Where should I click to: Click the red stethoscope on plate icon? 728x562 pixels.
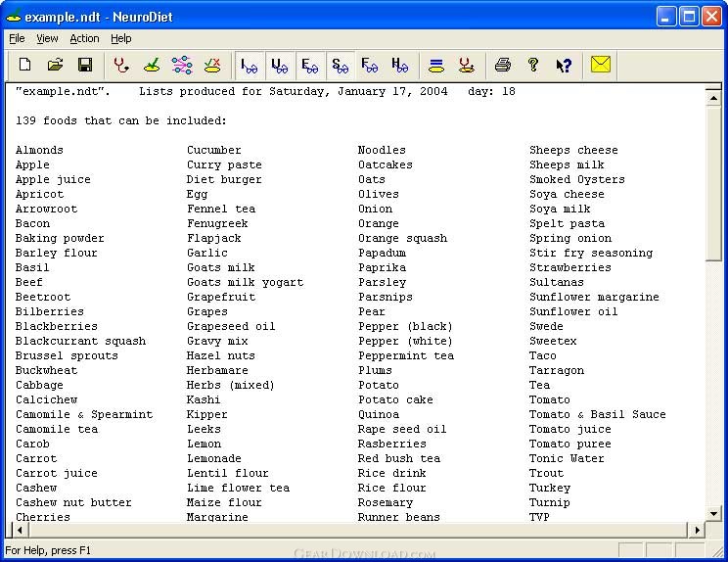467,65
